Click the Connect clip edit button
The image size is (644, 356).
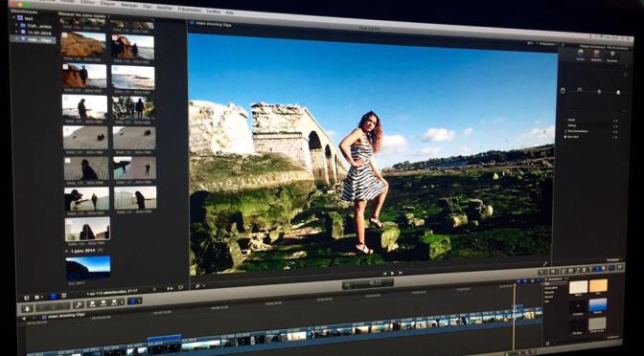[92, 304]
